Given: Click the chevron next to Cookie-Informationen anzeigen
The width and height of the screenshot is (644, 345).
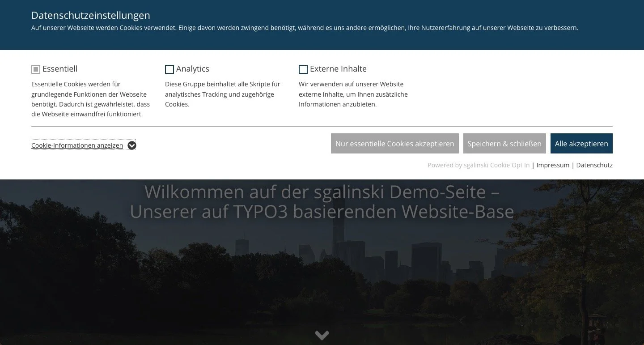Looking at the screenshot, I should tap(131, 145).
